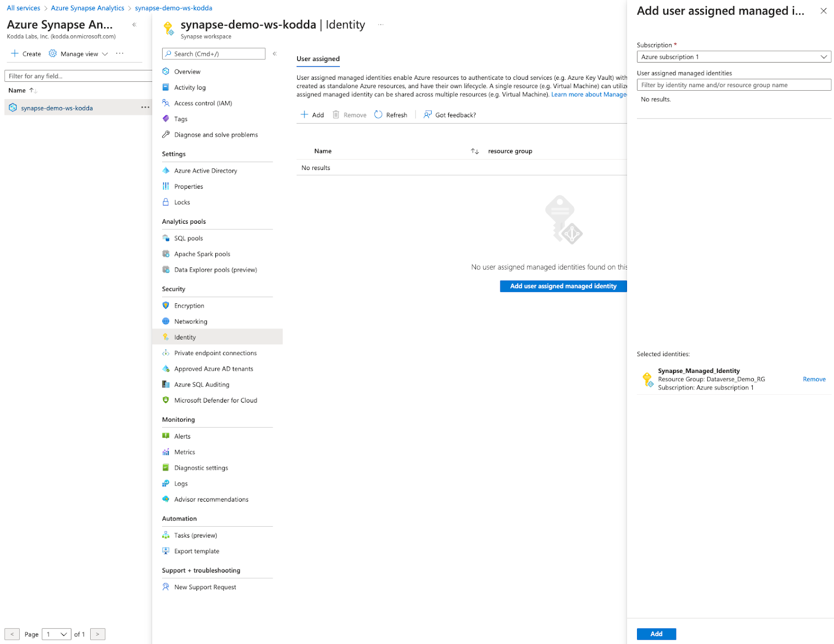The image size is (834, 644).
Task: Open Approved Azure AD tenants
Action: click(x=214, y=369)
